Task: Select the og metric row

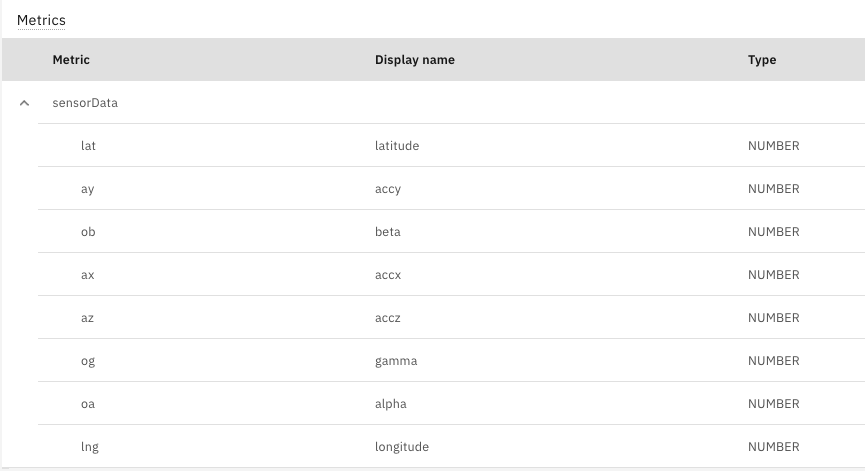Action: click(x=451, y=361)
